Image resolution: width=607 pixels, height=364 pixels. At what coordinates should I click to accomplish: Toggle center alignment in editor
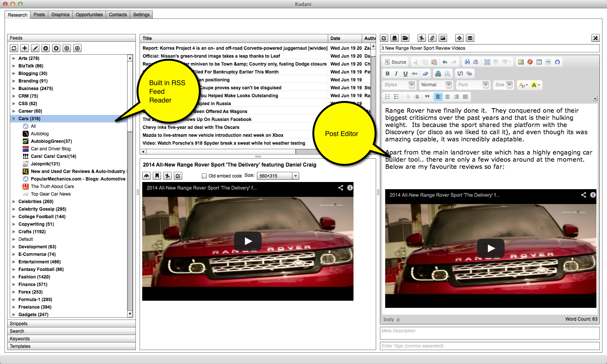pos(447,97)
